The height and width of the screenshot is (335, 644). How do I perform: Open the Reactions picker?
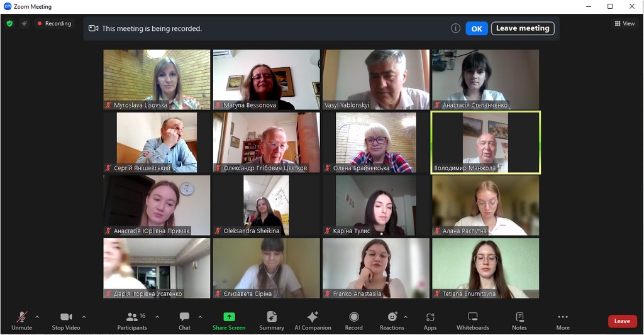pyautogui.click(x=392, y=320)
